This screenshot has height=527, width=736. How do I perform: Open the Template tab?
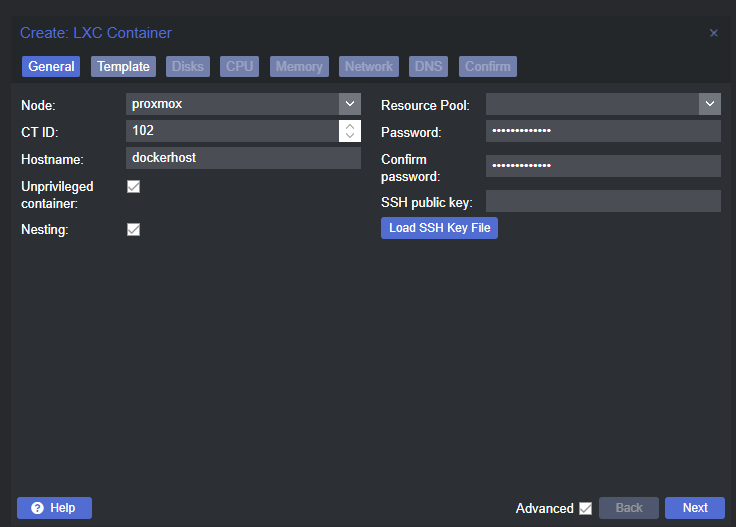[123, 67]
